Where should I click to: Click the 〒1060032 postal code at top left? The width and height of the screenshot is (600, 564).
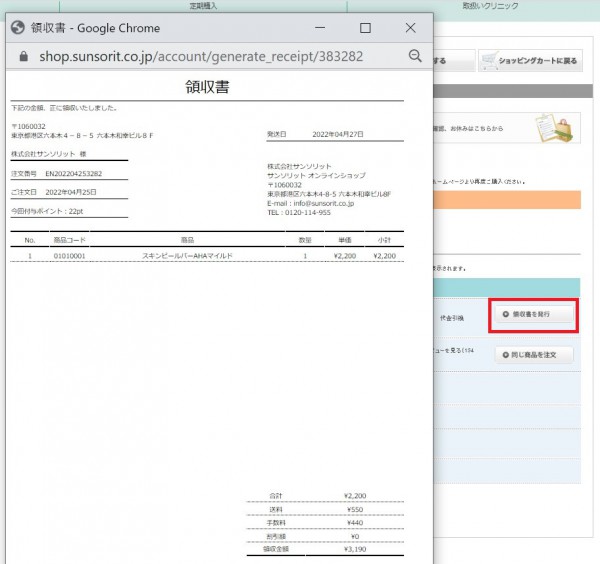point(28,126)
